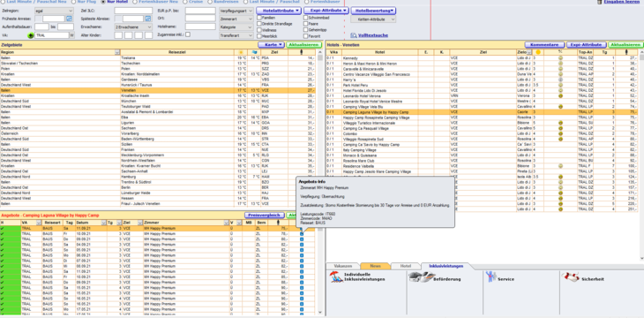Open calendar picker for Späteste Abreise

click(147, 19)
